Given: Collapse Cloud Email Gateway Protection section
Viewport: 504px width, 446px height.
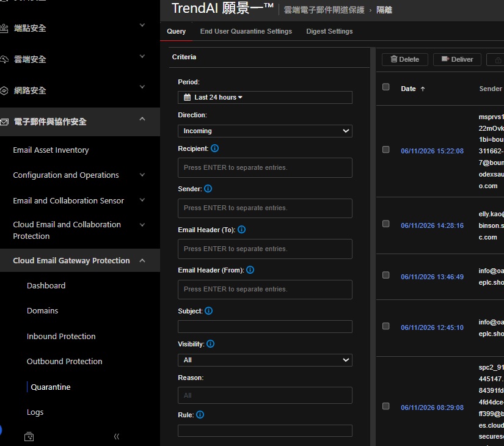Looking at the screenshot, I should point(142,261).
